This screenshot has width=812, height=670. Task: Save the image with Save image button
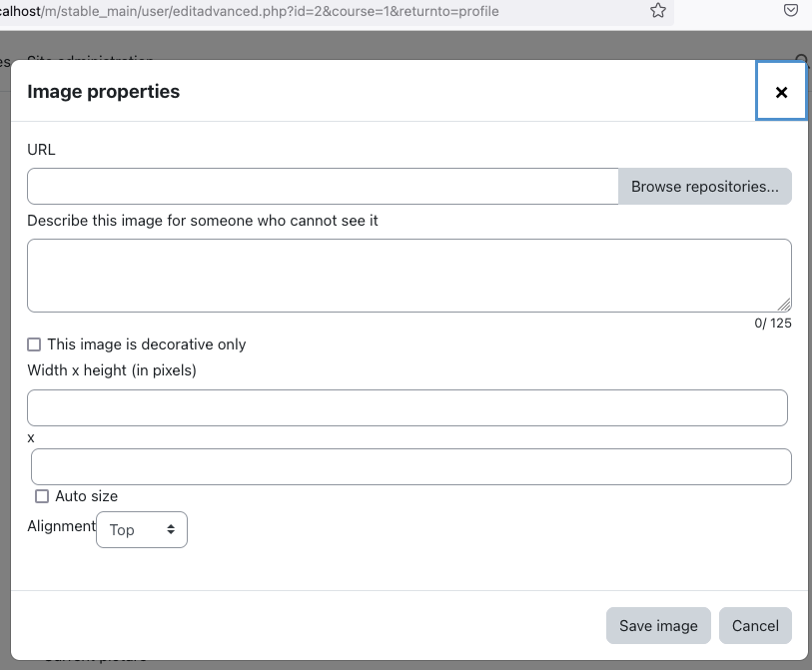coord(658,625)
